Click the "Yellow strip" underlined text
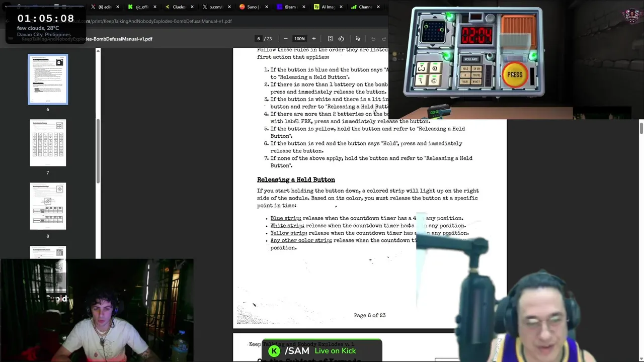The height and width of the screenshot is (362, 644). point(289,233)
